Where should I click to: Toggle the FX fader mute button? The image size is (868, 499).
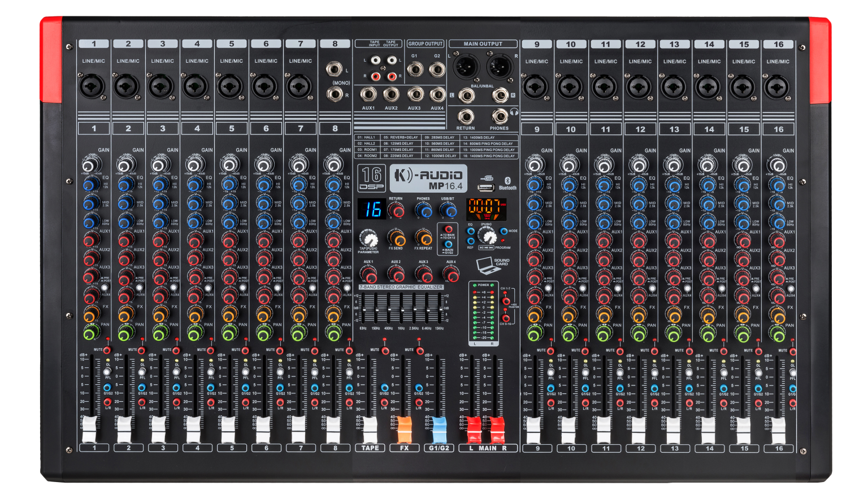coord(419,350)
